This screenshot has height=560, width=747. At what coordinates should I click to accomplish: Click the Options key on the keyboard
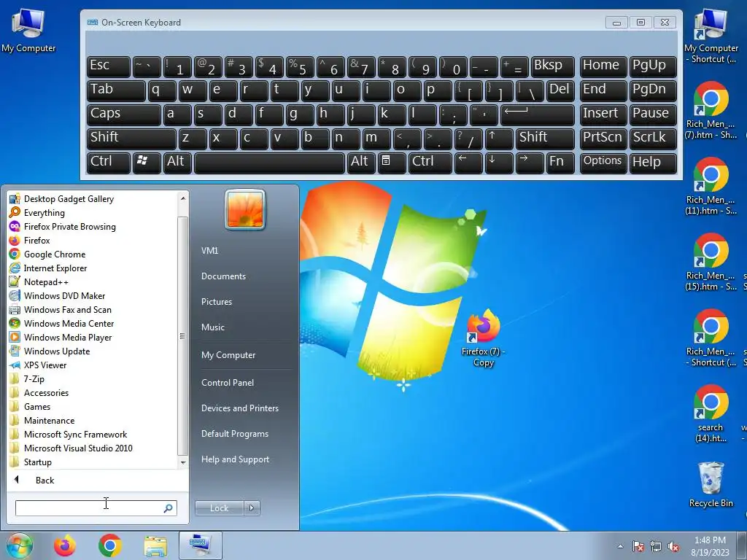[603, 162]
